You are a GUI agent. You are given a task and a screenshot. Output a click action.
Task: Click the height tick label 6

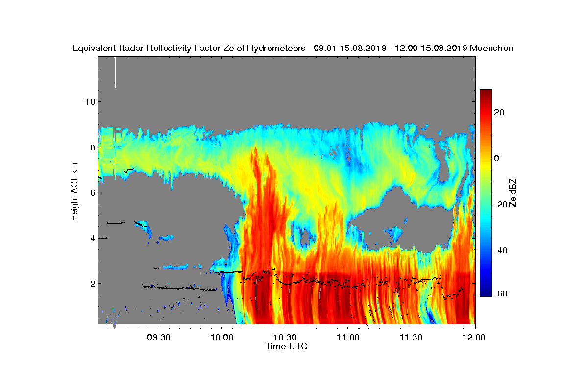92,193
